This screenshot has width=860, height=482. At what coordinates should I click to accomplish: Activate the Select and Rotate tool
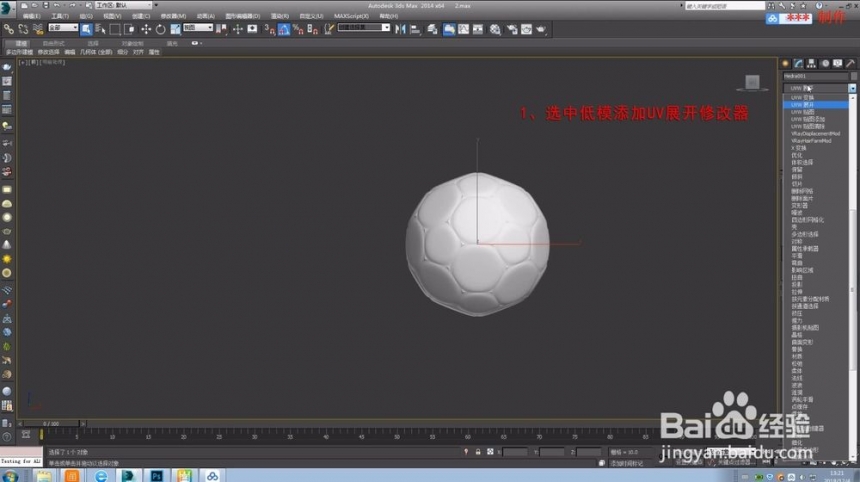point(160,29)
